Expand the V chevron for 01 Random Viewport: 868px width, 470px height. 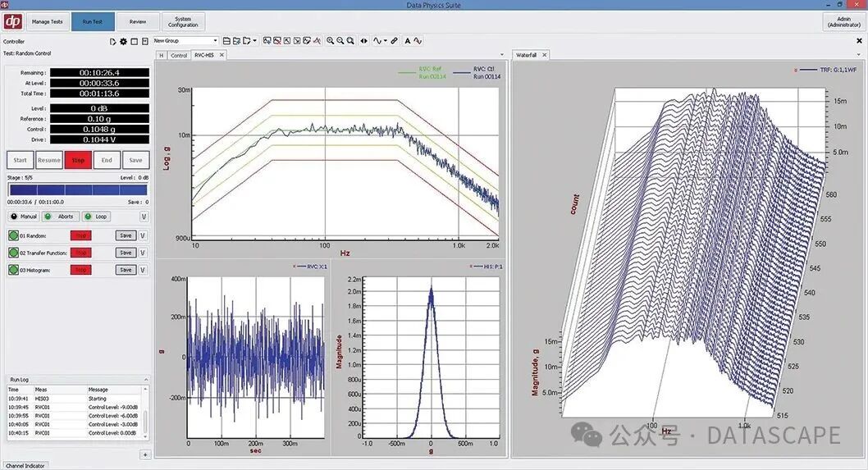click(x=143, y=236)
